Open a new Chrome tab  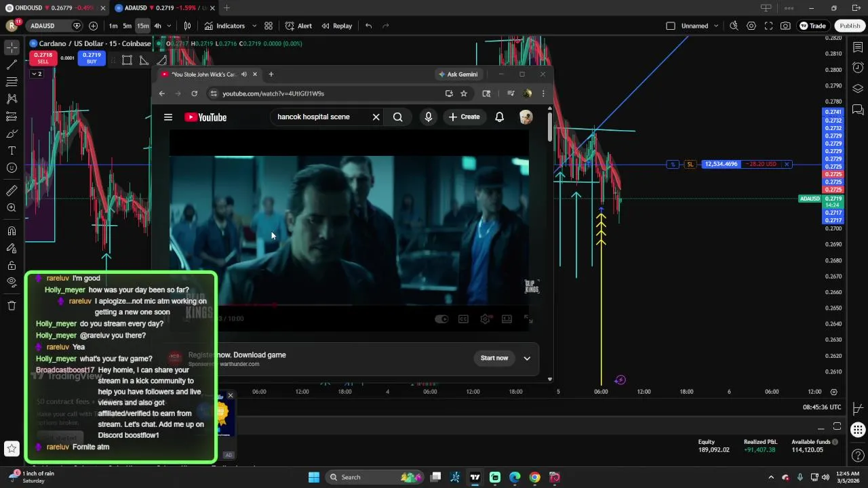pyautogui.click(x=271, y=75)
